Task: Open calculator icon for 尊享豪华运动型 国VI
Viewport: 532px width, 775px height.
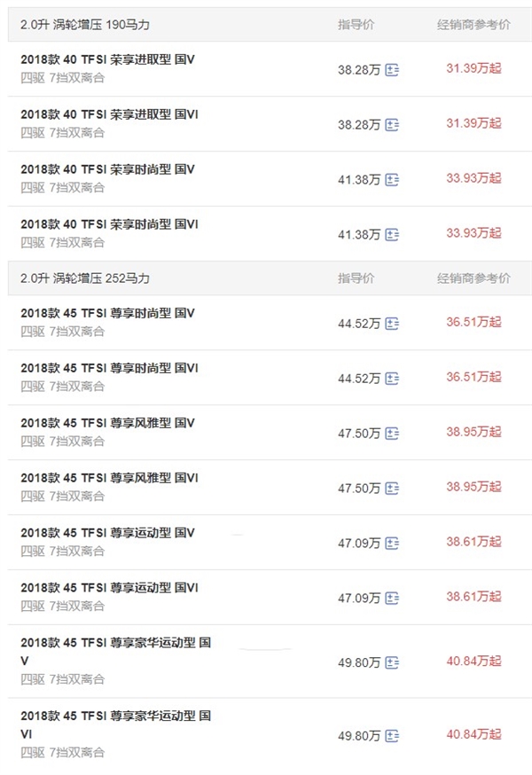Action: tap(392, 736)
